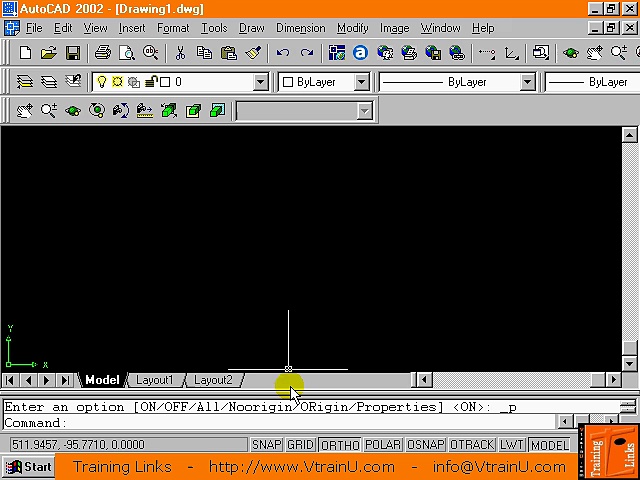Click the Windows Start button
Viewport: 640px width, 480px height.
coord(28,467)
